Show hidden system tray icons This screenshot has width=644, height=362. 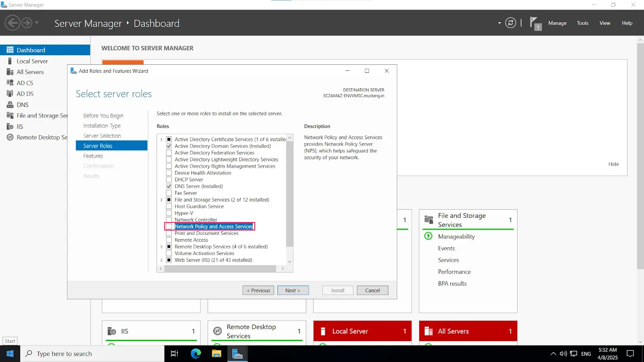coord(553,354)
